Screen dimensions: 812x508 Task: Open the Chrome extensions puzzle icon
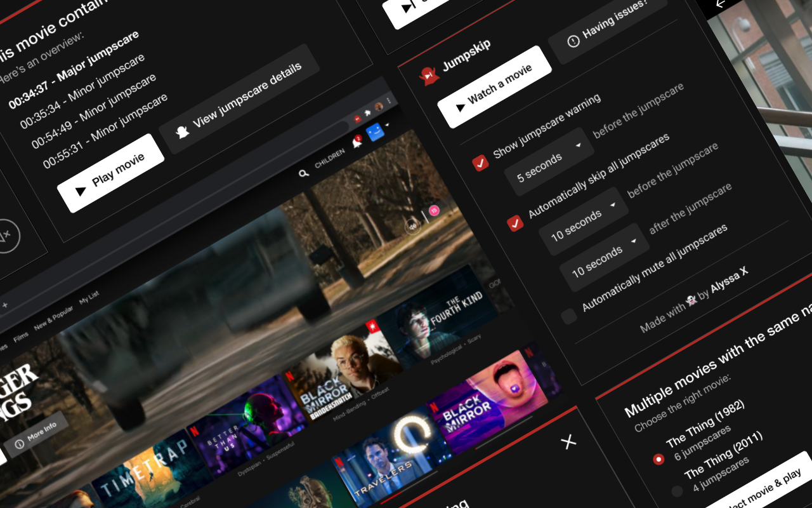(367, 112)
